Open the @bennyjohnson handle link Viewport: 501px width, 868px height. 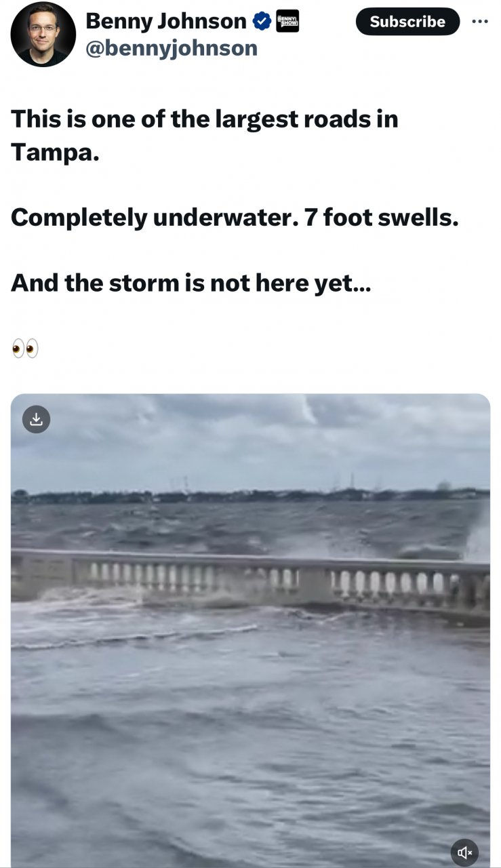(172, 48)
